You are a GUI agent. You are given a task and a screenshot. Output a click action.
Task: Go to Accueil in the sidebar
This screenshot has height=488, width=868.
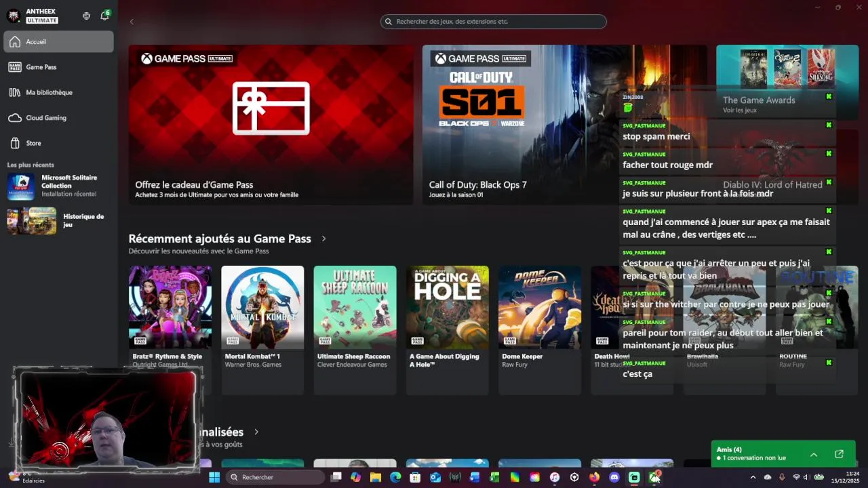(x=59, y=41)
